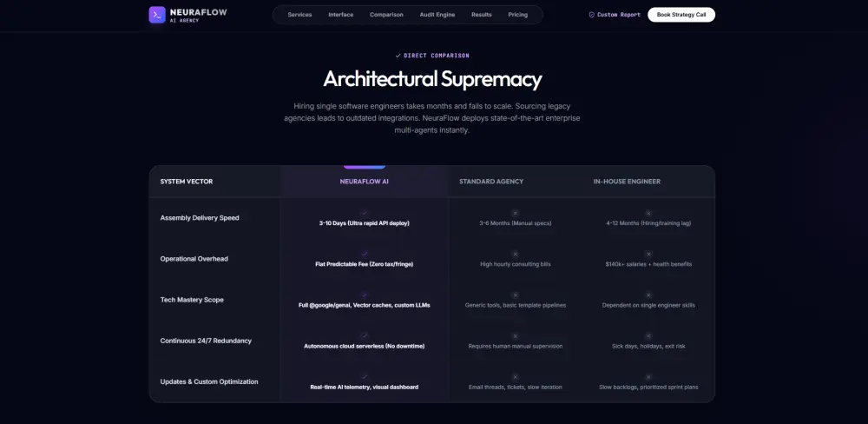Click the Operational Overhead row label
The image size is (868, 424).
pyautogui.click(x=194, y=259)
